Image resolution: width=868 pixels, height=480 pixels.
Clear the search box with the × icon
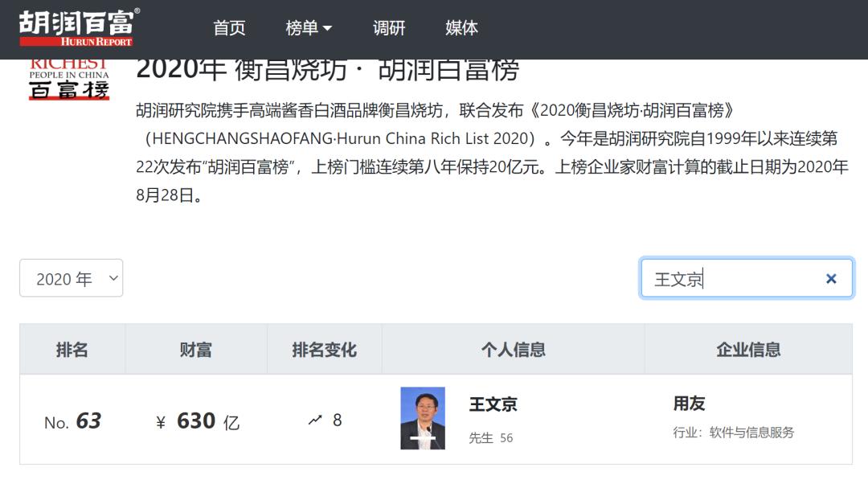831,278
